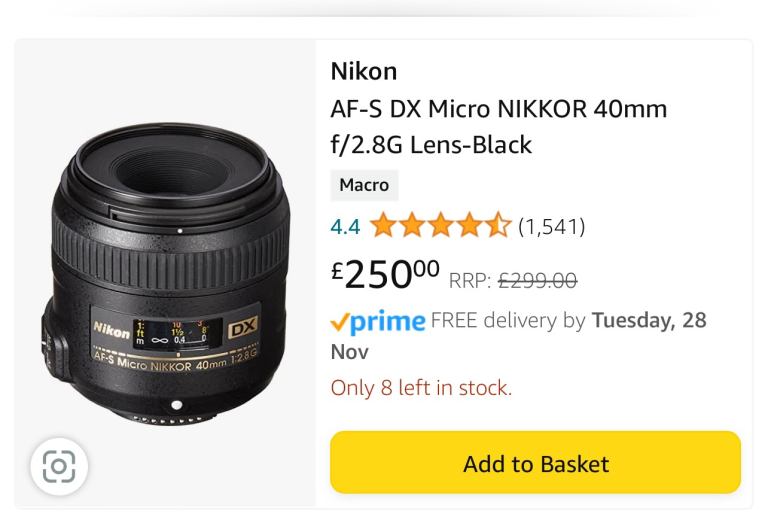Click the £250.00 price
Image resolution: width=768 pixels, height=517 pixels.
pos(385,275)
